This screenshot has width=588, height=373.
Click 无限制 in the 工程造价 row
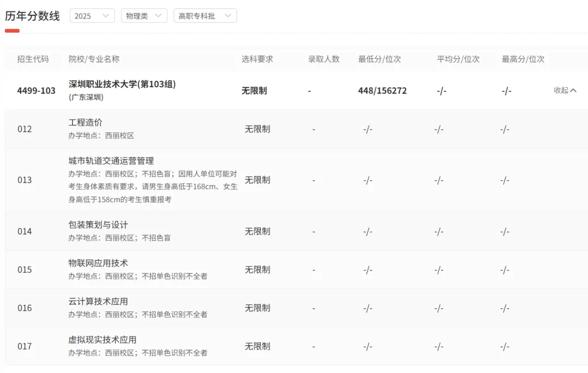258,129
